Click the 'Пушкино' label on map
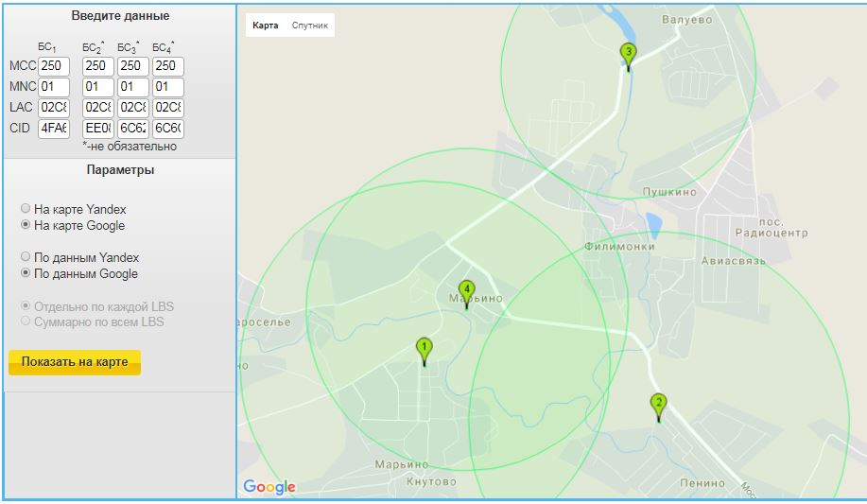Screen dimensions: 867x504 pos(669,192)
